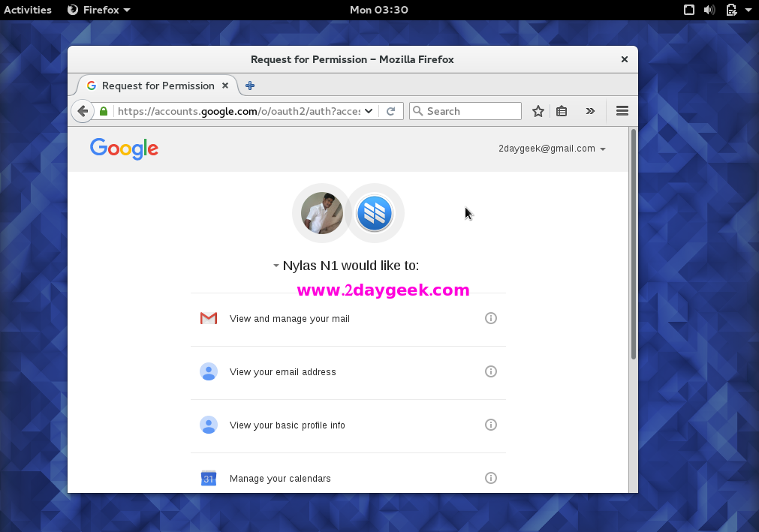Open the Mon 03:30 clock menu
Screen dimensions: 759x532
click(379, 10)
